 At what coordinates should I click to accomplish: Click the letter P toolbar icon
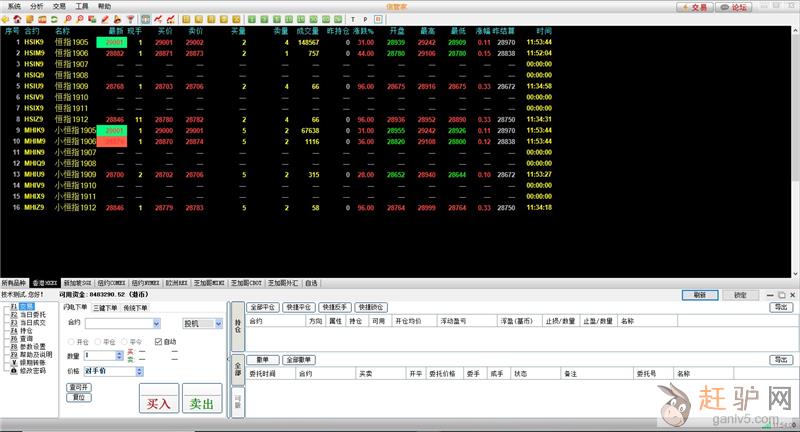[x=365, y=19]
